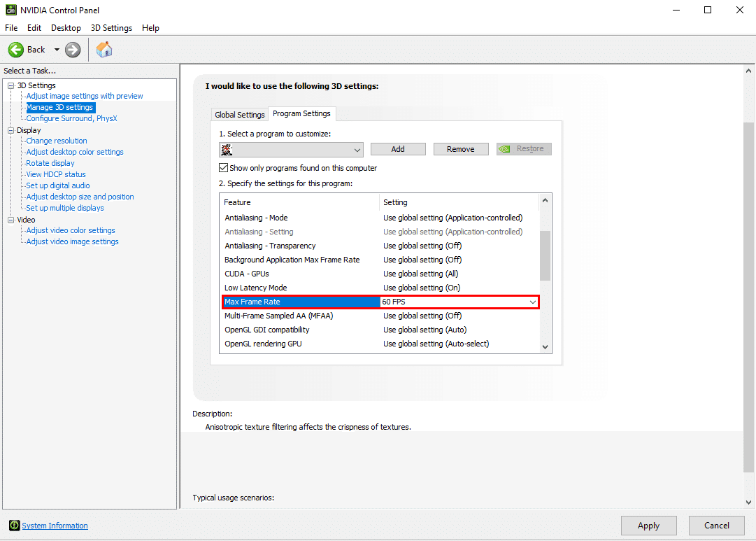This screenshot has height=541, width=756.
Task: Select Manage 3D settings in tree
Action: tap(60, 107)
